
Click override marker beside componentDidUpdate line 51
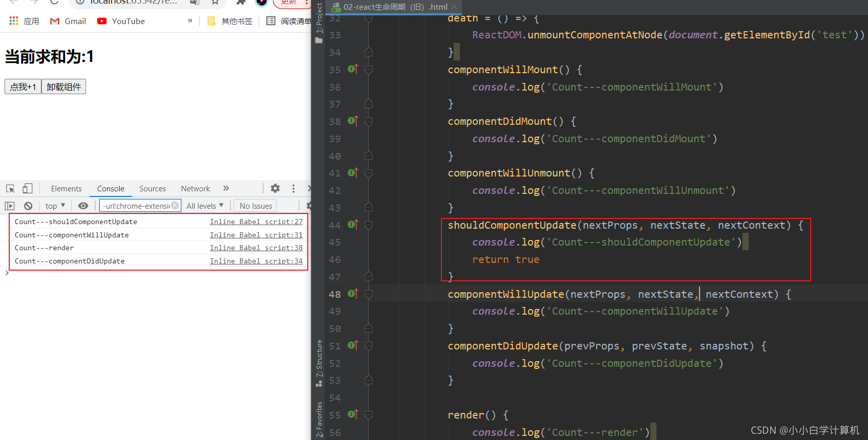(x=353, y=345)
